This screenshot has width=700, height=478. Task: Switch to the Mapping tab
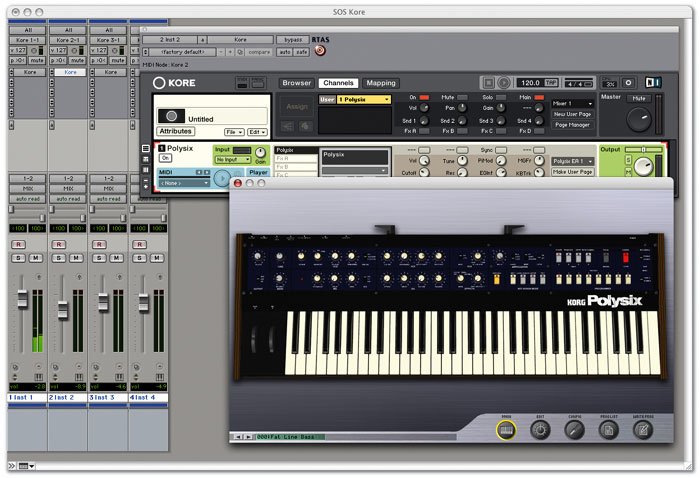381,83
